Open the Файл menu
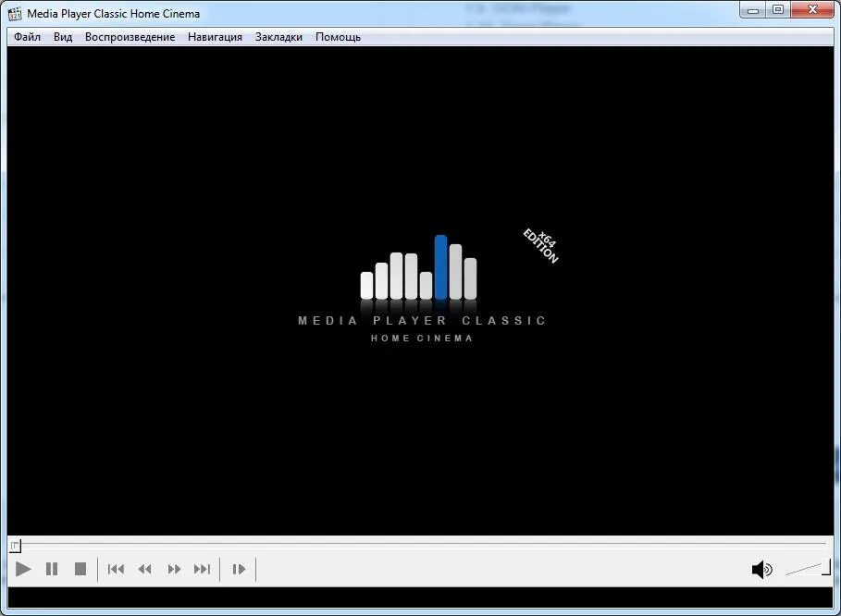The width and height of the screenshot is (841, 616). pos(27,37)
